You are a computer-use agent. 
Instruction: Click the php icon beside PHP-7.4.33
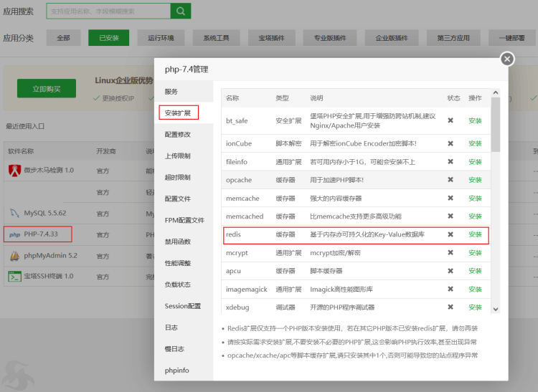point(14,235)
